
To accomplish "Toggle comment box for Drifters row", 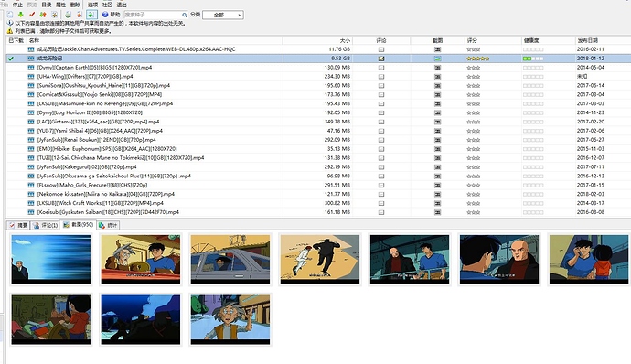I will (381, 77).
